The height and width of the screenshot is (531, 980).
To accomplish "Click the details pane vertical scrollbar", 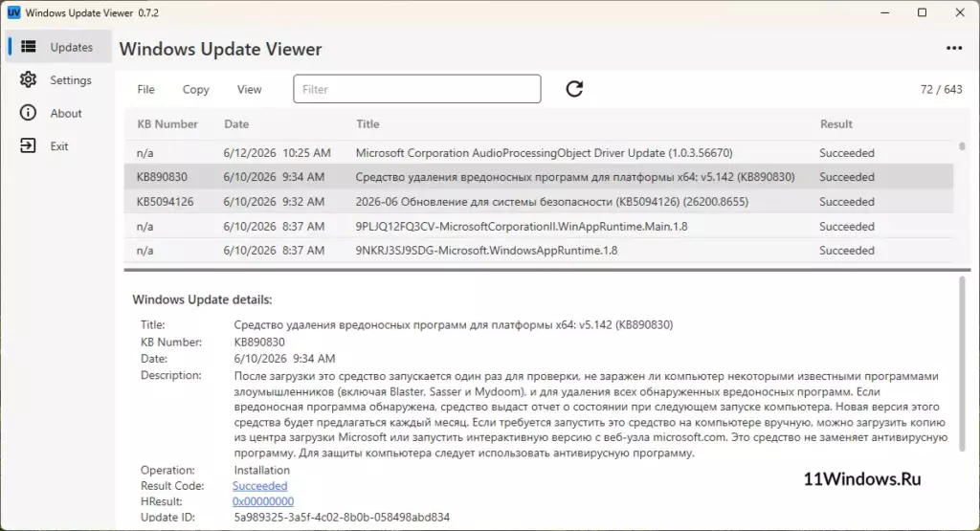I will tap(962, 364).
